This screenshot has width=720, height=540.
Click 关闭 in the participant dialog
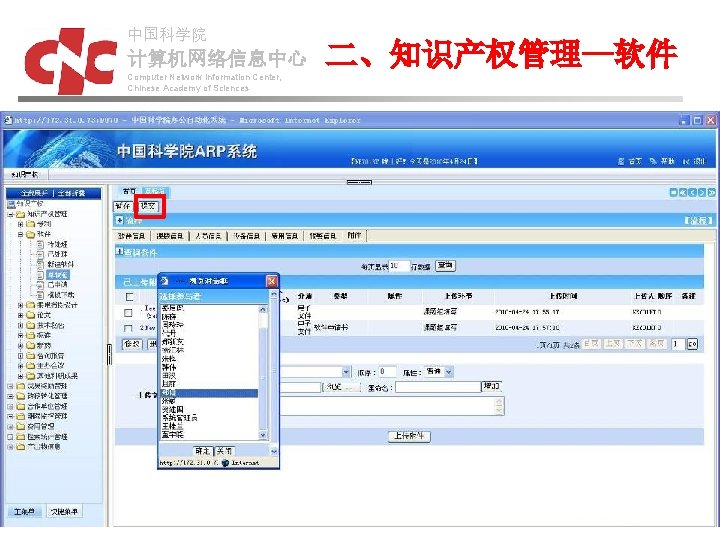click(x=225, y=451)
